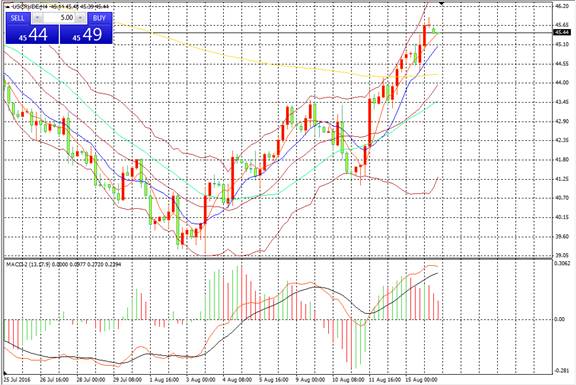Screen dimensions: 576x385
Task: Click the 25 Jul 2016 date label
Action: coord(17,379)
